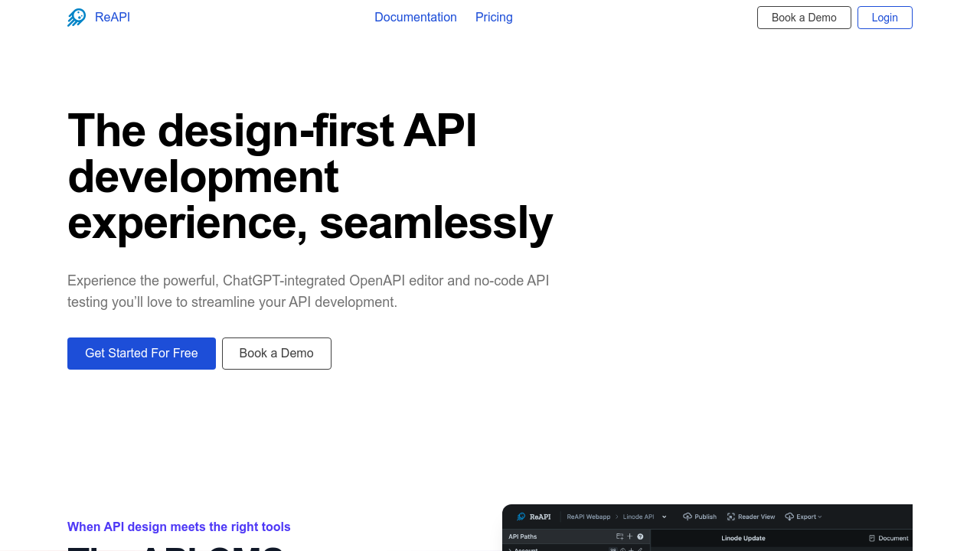Expand the Account tree item

click(508, 549)
